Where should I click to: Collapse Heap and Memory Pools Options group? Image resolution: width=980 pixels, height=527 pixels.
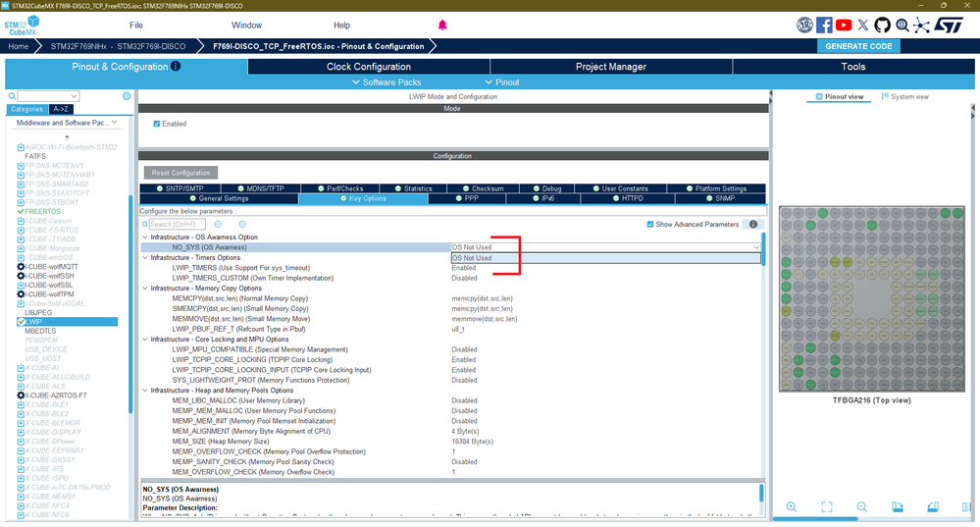click(145, 390)
